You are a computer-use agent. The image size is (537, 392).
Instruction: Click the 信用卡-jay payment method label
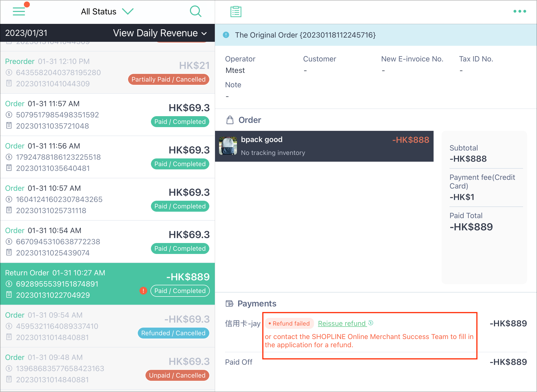(x=243, y=323)
